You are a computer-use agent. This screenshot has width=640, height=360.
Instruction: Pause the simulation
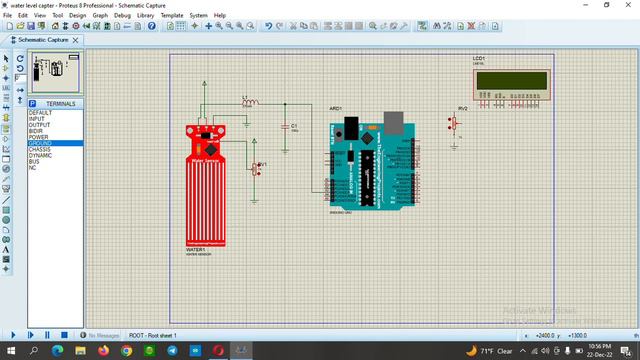click(47, 335)
